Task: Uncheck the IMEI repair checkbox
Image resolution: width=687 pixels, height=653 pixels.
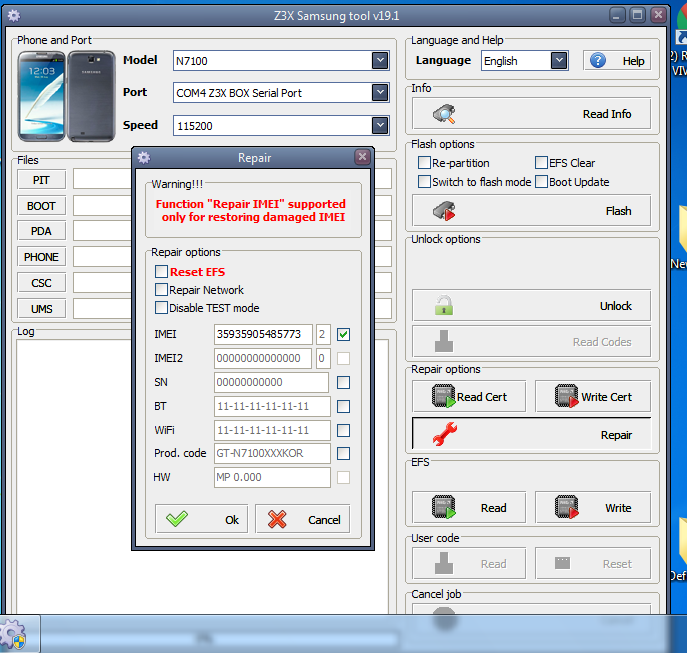Action: pos(344,334)
